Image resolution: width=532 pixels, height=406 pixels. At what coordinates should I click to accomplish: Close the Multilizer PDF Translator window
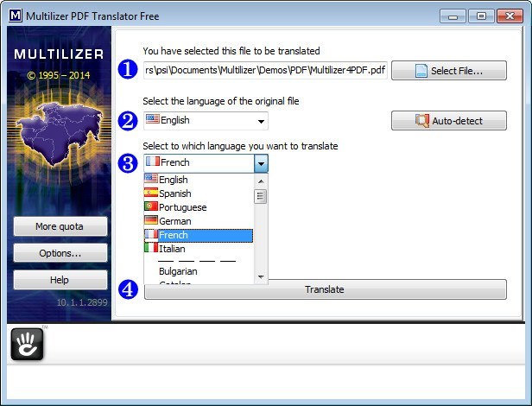[510, 16]
